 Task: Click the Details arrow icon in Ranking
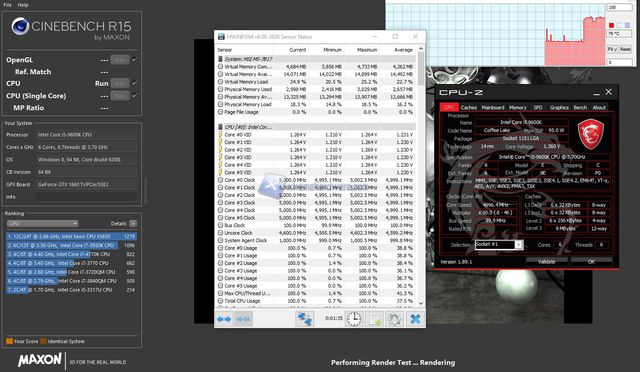(133, 223)
